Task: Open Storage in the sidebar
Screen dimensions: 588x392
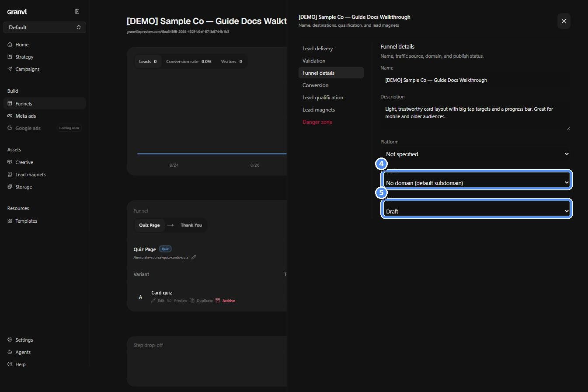Action: [45, 187]
